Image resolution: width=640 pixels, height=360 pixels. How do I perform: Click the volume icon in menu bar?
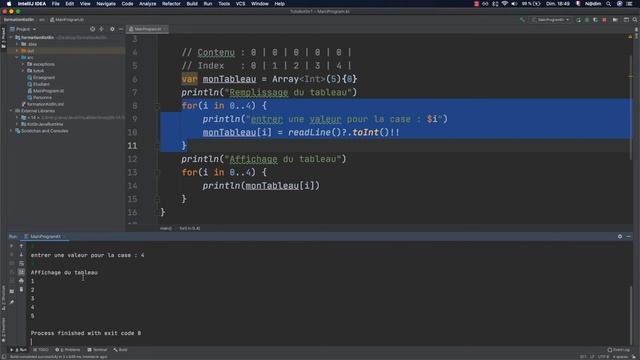tap(514, 4)
